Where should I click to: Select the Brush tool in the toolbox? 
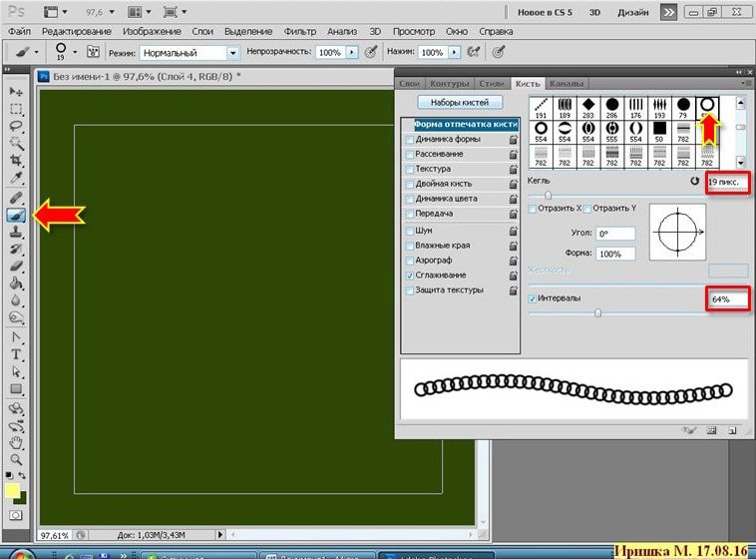pos(17,213)
